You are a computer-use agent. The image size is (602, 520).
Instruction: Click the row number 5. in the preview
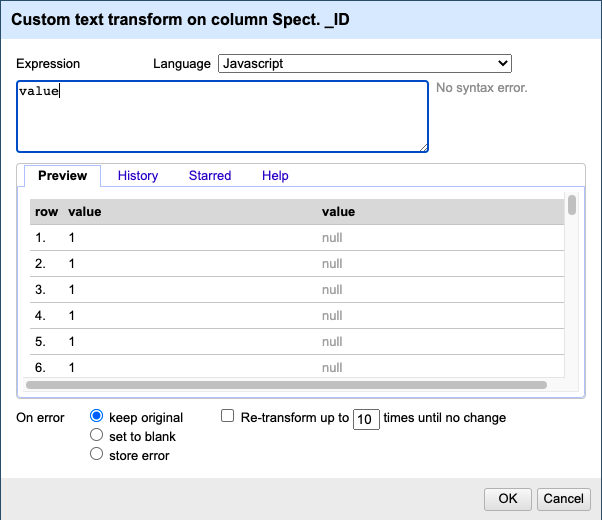point(40,341)
